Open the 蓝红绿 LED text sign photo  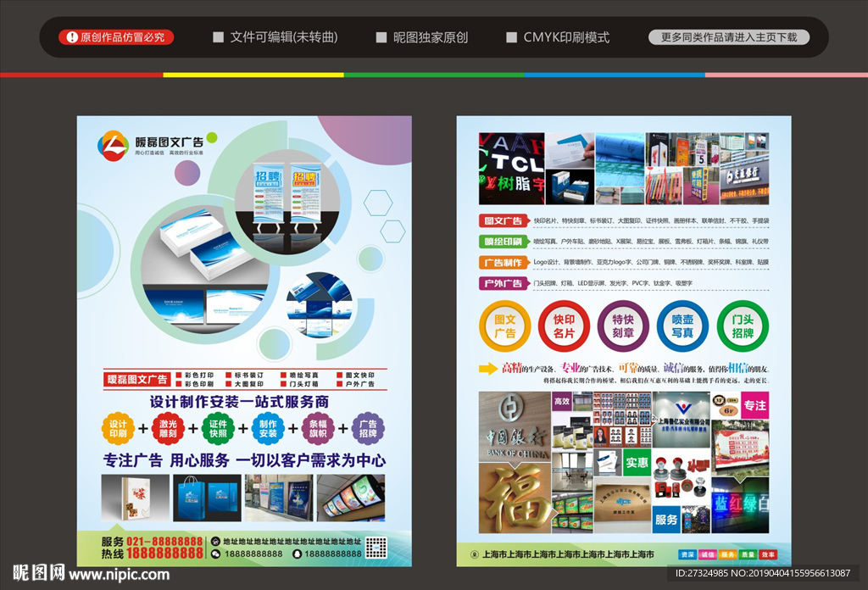pos(740,504)
